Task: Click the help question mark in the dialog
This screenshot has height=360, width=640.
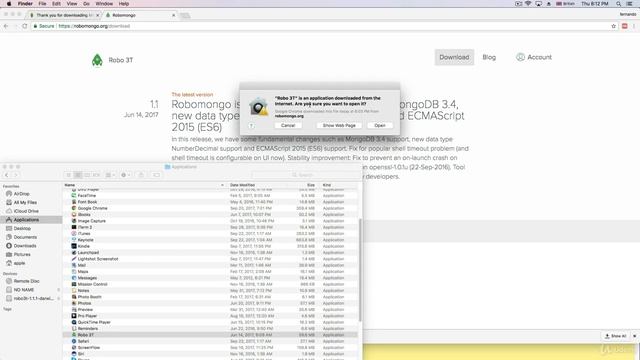Action: (251, 126)
